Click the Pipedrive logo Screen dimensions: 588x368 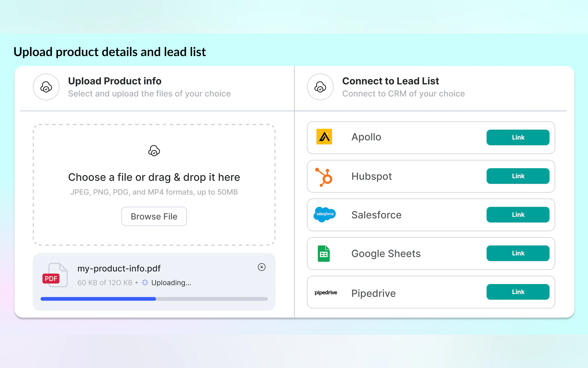[x=326, y=292]
